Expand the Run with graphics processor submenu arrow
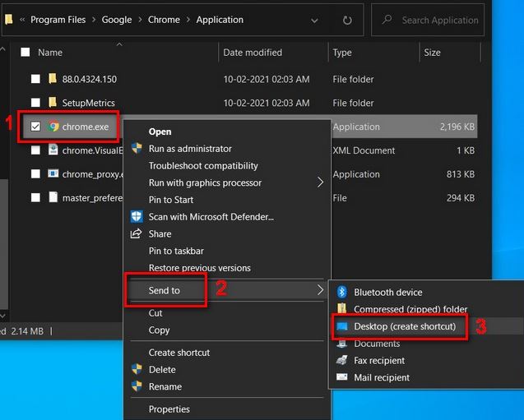 click(320, 182)
